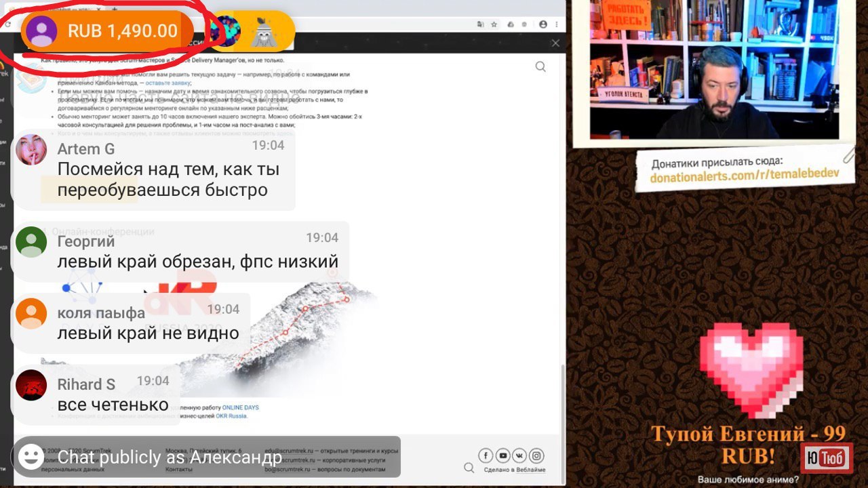Click the VK icon in the page footer
Image resolution: width=868 pixels, height=488 pixels.
coord(519,455)
